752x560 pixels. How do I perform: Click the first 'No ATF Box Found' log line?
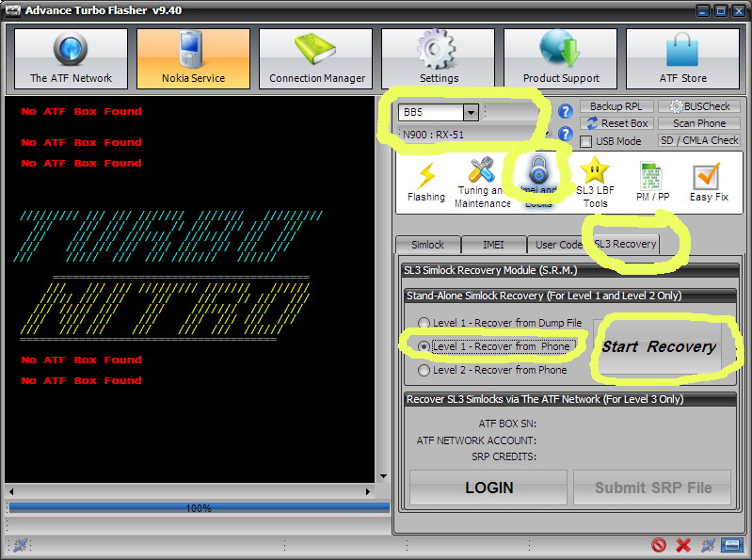click(81, 111)
